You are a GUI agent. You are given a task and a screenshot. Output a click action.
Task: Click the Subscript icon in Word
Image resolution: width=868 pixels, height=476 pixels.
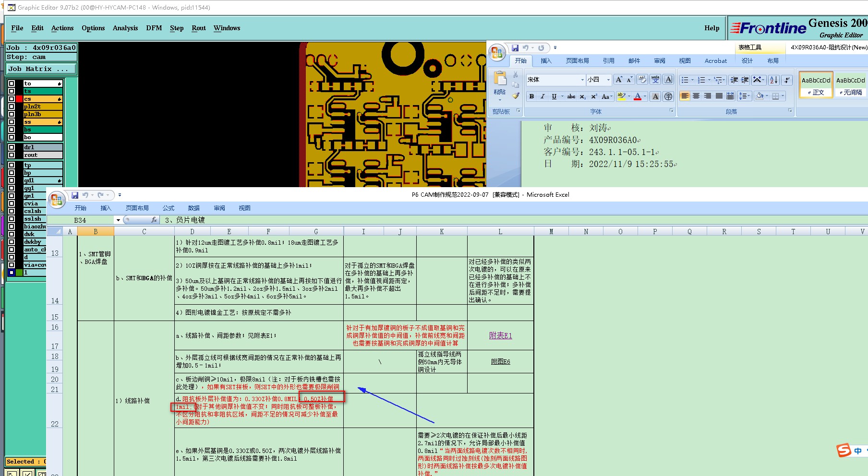tap(582, 96)
